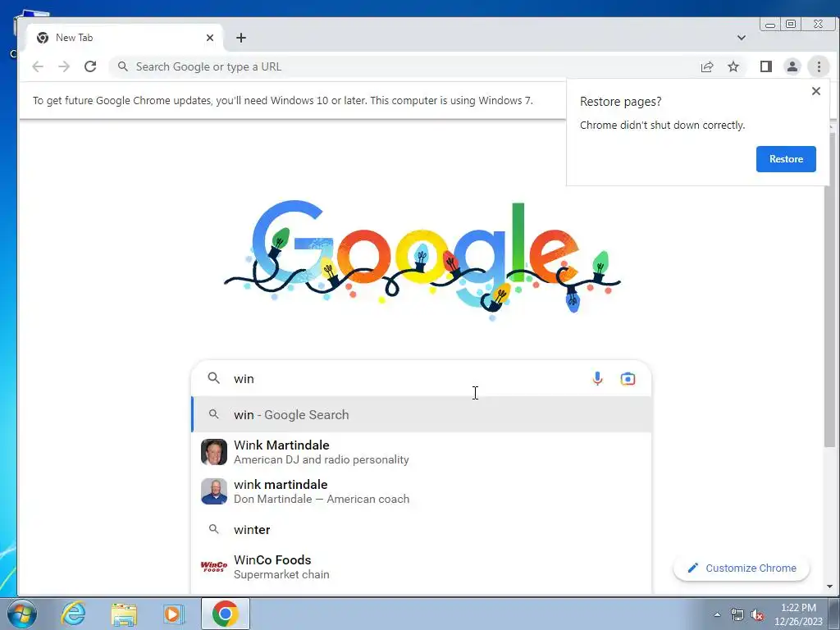The width and height of the screenshot is (840, 630).
Task: Click the Google holiday doodle logo
Action: click(422, 262)
